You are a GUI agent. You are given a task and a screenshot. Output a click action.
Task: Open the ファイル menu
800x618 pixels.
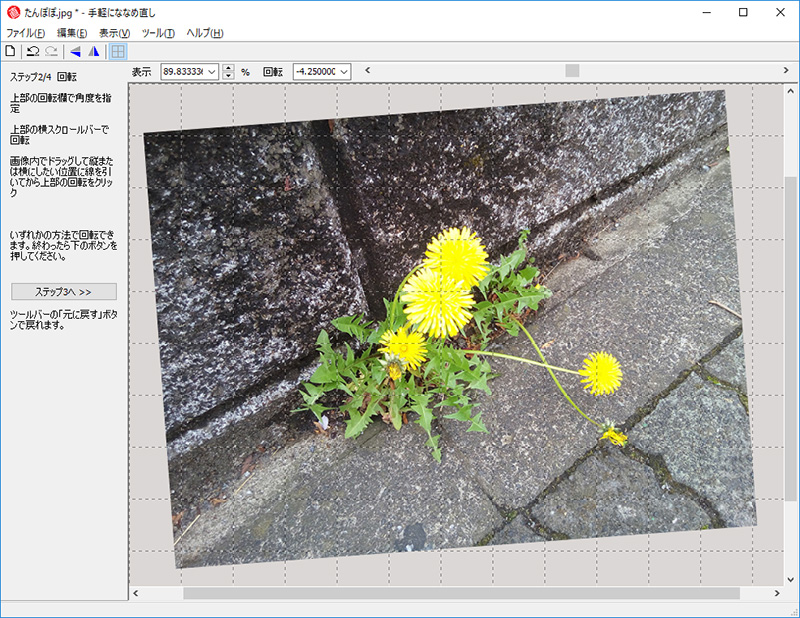(25, 33)
